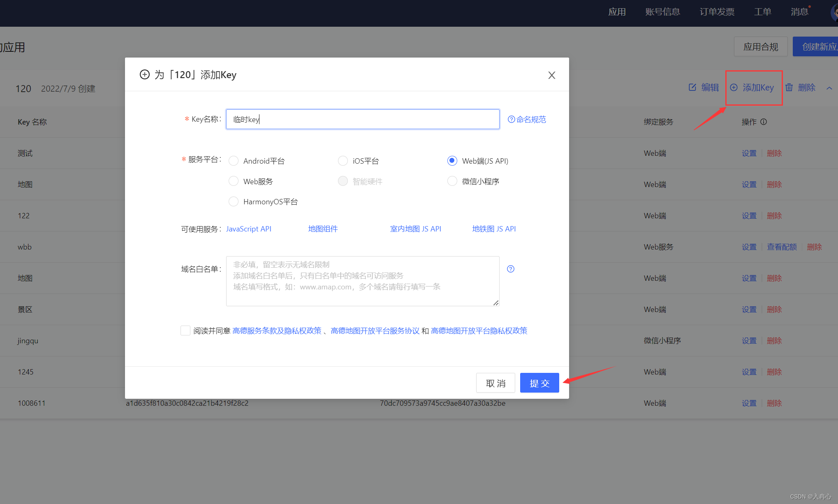Click the 取消 cancel button

point(495,383)
